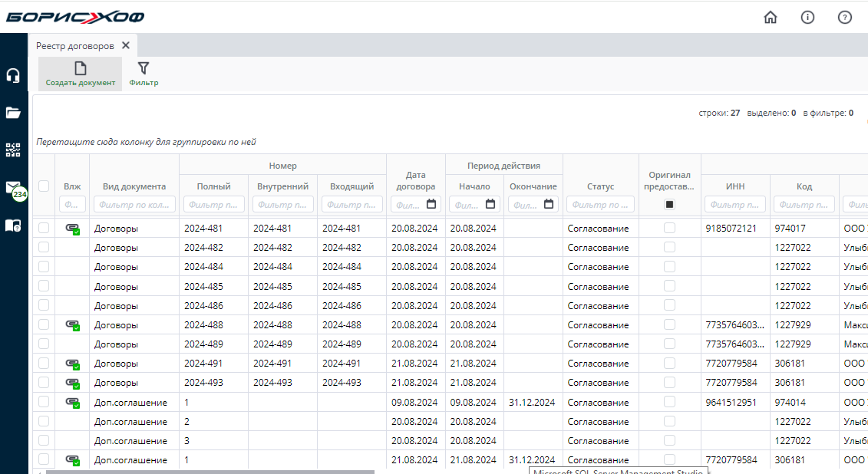Toggle the select-all checkbox in table header

[x=44, y=186]
